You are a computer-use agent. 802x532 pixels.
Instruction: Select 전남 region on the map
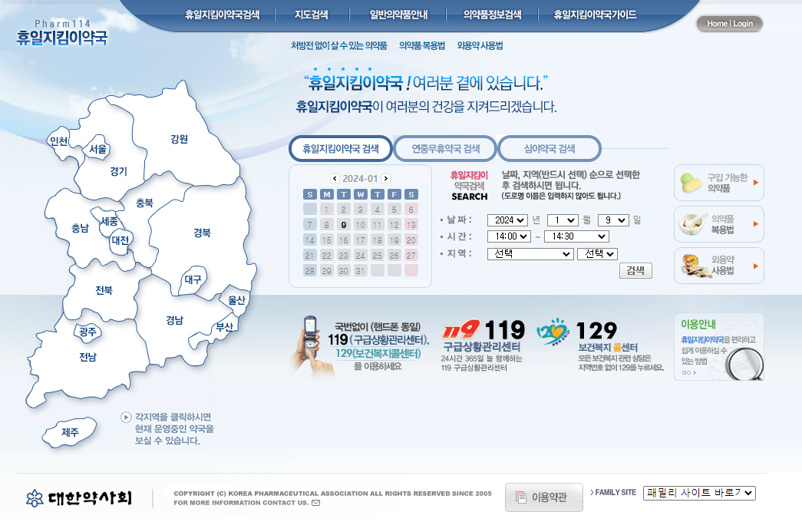tap(87, 357)
